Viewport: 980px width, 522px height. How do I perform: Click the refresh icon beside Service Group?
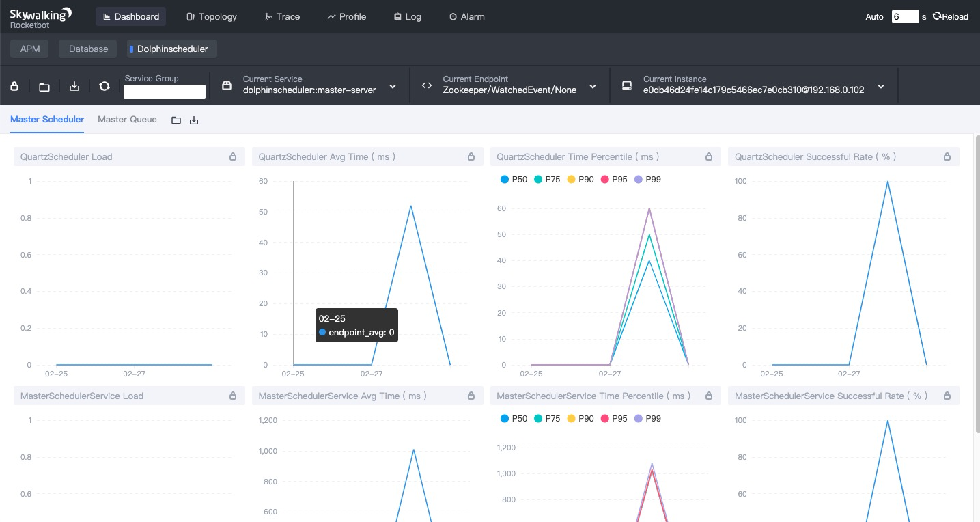point(104,86)
